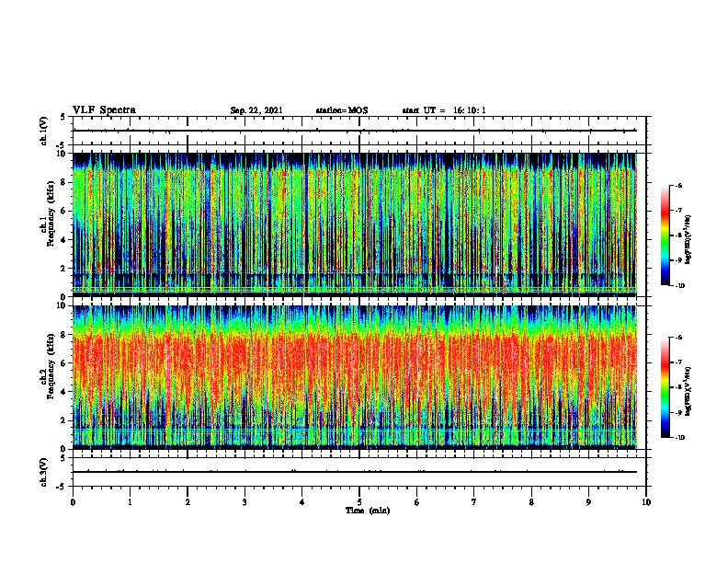Click the "10" kHz tick on ch.2 frequency axis
Image resolution: width=728 pixels, height=563 pixels.
(63, 306)
